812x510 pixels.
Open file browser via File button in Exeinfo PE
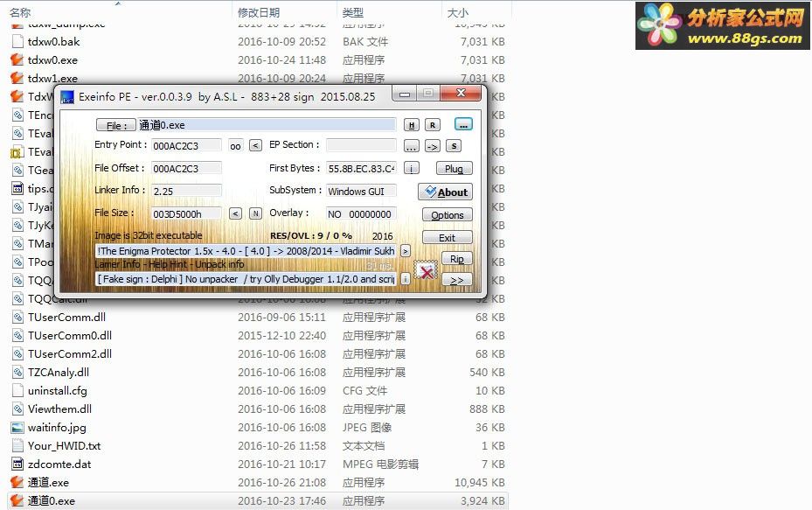pyautogui.click(x=116, y=125)
